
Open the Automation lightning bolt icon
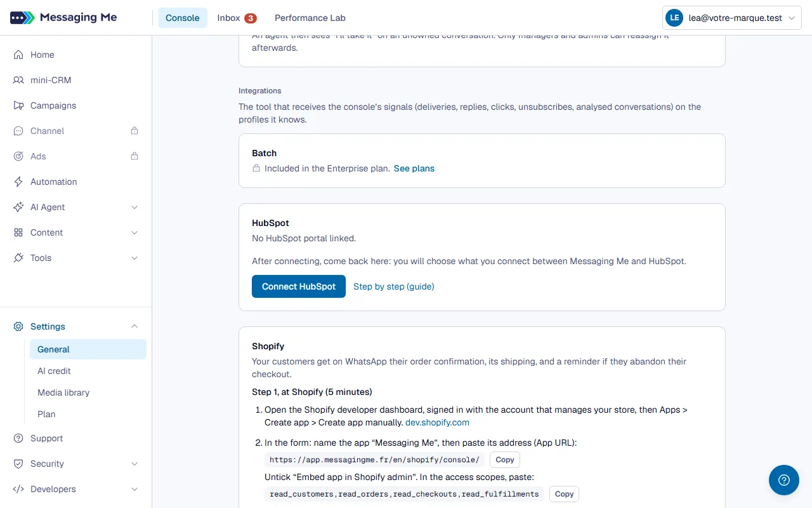point(18,182)
